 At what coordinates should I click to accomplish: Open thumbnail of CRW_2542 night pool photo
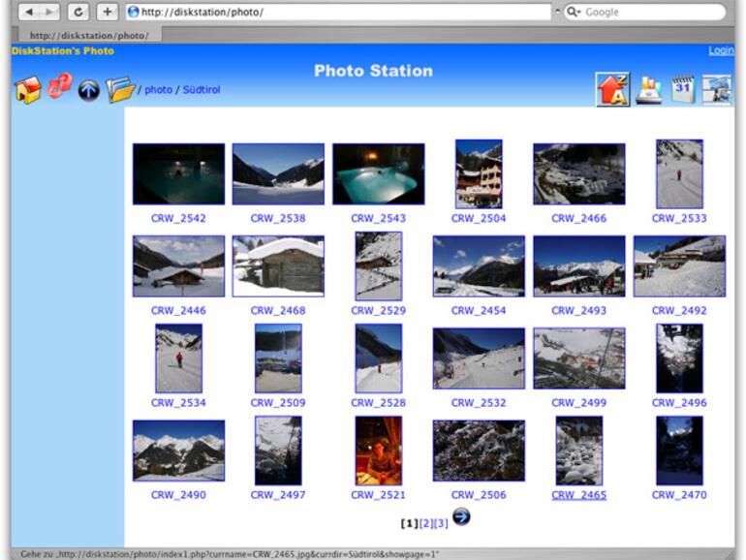(x=179, y=174)
